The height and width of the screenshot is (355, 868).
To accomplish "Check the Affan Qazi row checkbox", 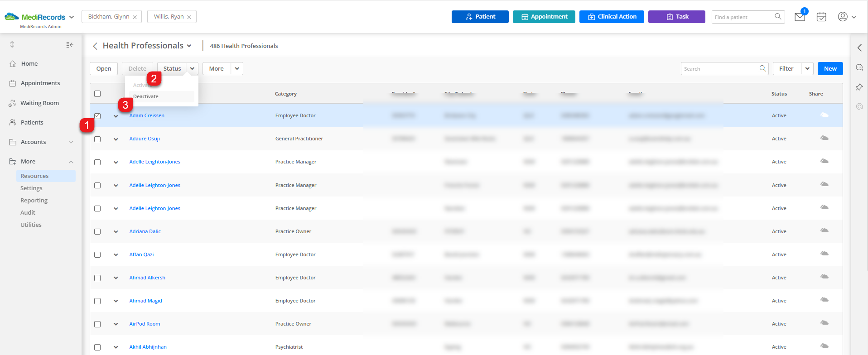I will 97,254.
